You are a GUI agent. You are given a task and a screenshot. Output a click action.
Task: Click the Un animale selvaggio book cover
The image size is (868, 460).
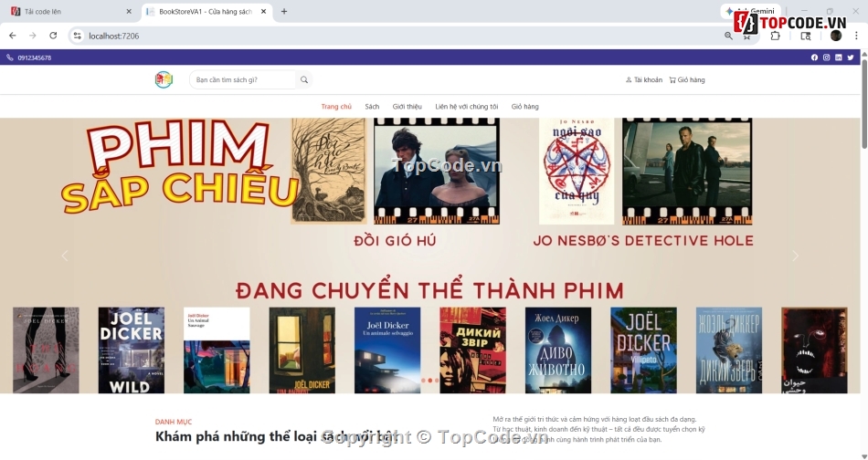[387, 350]
